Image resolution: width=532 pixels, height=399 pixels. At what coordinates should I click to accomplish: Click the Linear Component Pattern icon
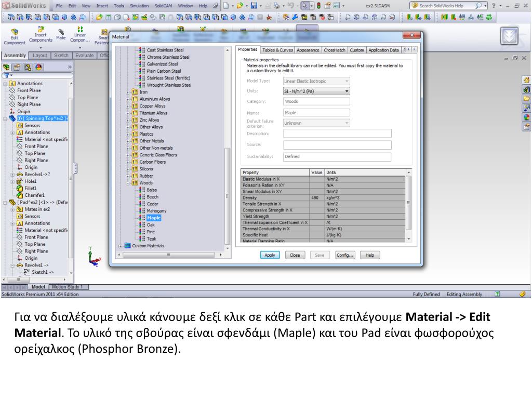tap(80, 29)
